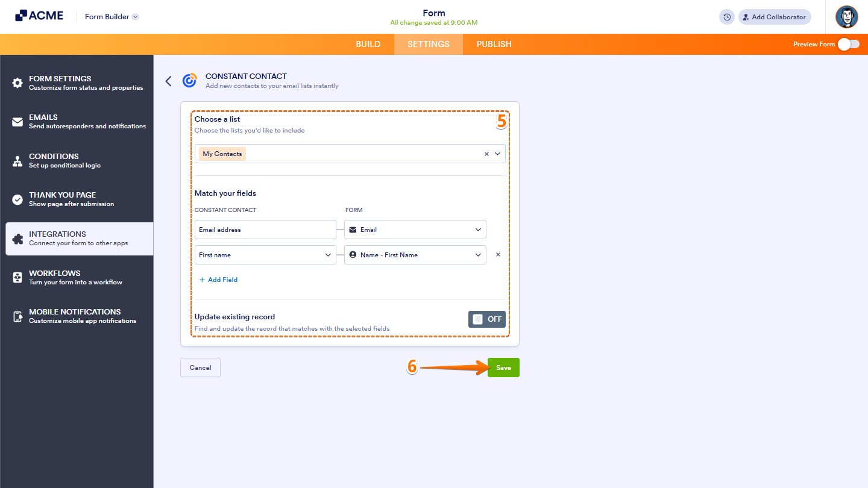Image resolution: width=868 pixels, height=488 pixels.
Task: Save the Constant Contact integration
Action: tap(503, 367)
